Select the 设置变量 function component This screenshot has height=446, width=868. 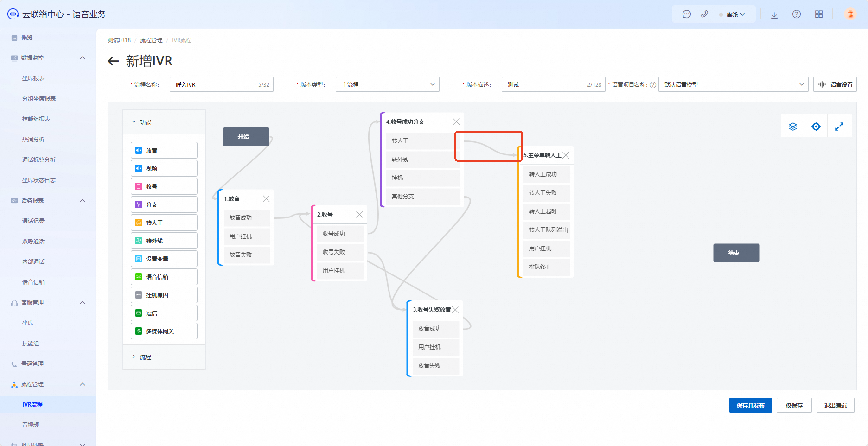point(164,259)
